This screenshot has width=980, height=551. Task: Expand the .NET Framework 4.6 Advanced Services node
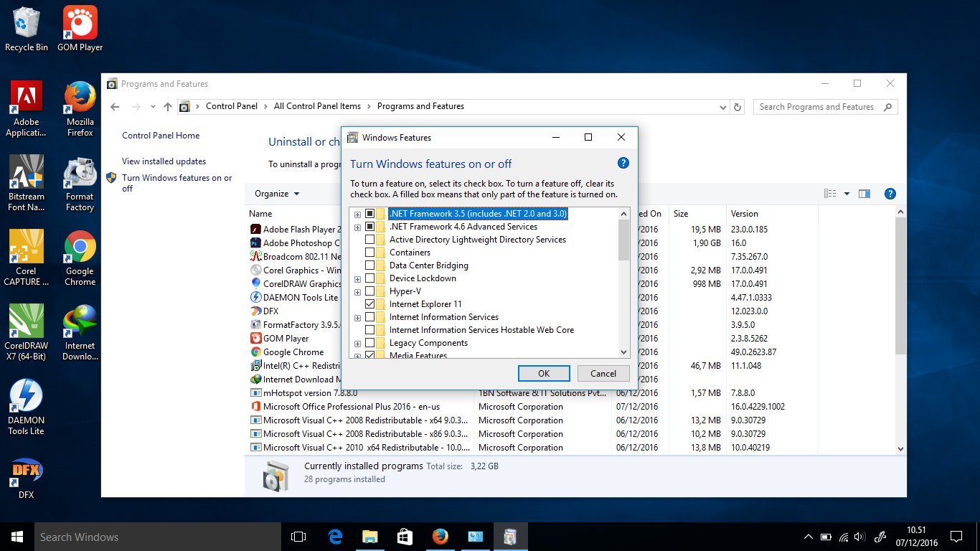[x=358, y=227]
